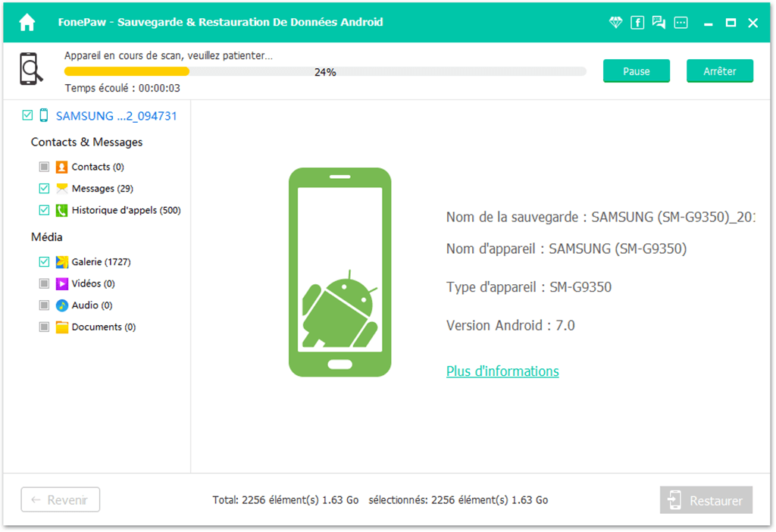This screenshot has width=776, height=532.
Task: Click the sélectionnés 2256 élément(s) status text
Action: tap(458, 500)
